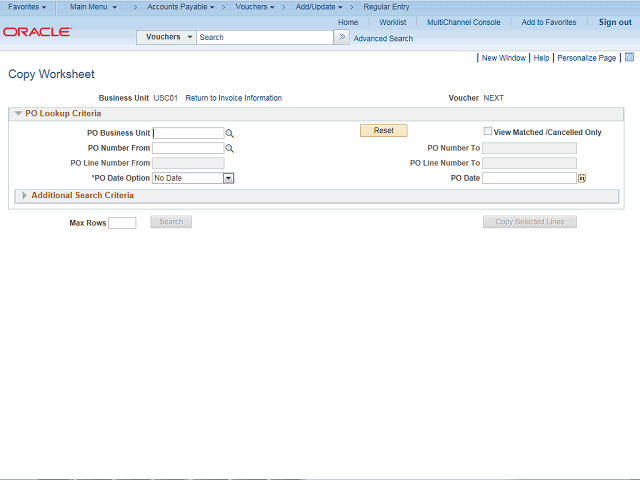Tick the View Matched /Cancelled Only checkbox
This screenshot has width=640, height=480.
487,131
